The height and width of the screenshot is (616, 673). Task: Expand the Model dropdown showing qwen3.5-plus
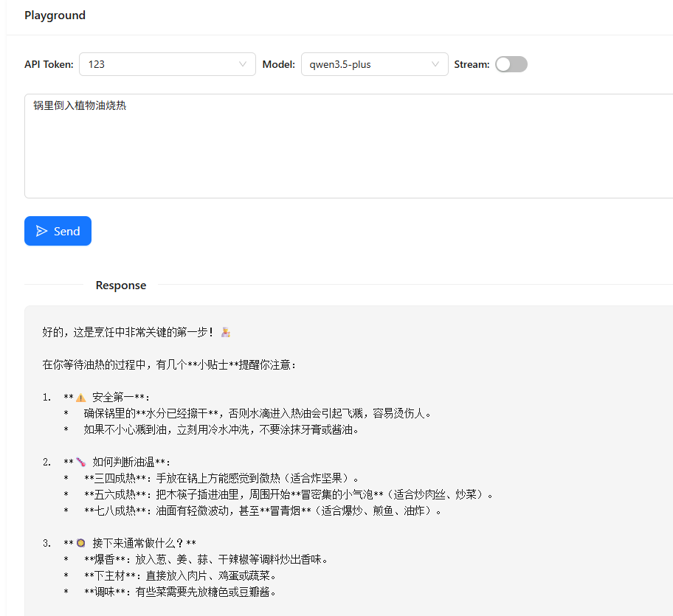[374, 64]
